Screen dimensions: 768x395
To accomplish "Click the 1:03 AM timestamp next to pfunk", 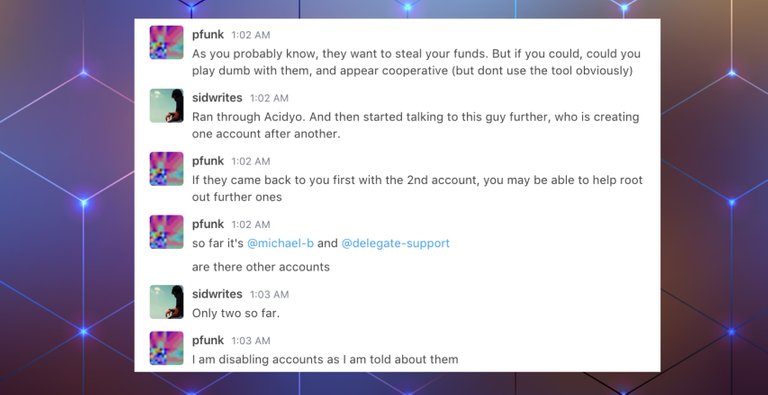I will click(x=251, y=341).
